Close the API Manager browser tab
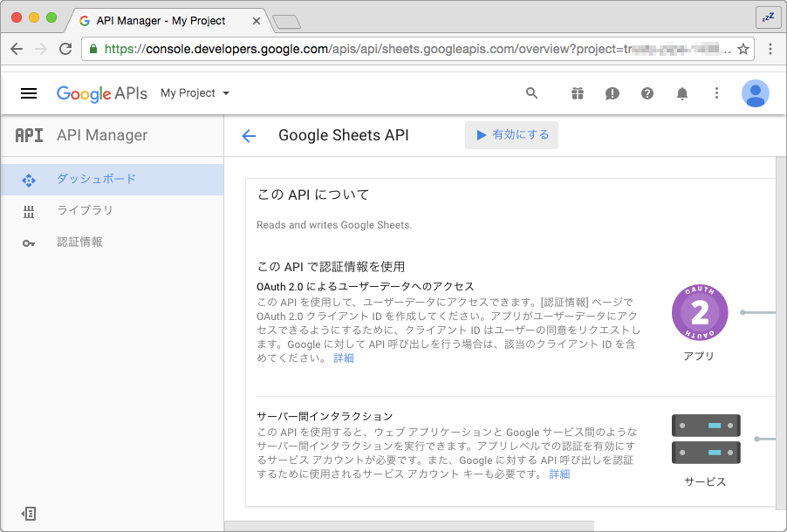This screenshot has height=532, width=787. click(x=256, y=21)
